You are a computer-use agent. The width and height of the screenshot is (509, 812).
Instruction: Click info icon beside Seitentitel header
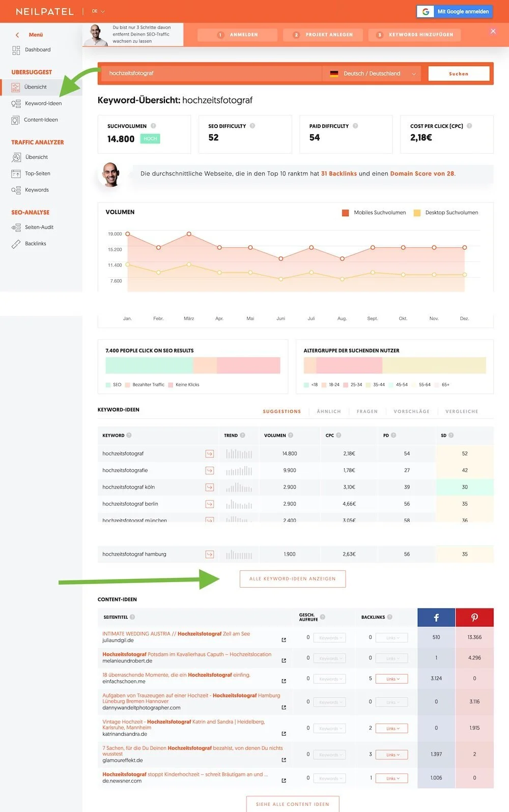(x=132, y=617)
